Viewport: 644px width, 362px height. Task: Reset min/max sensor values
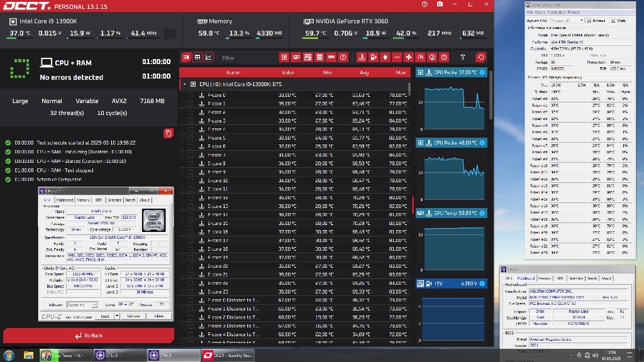[x=481, y=57]
